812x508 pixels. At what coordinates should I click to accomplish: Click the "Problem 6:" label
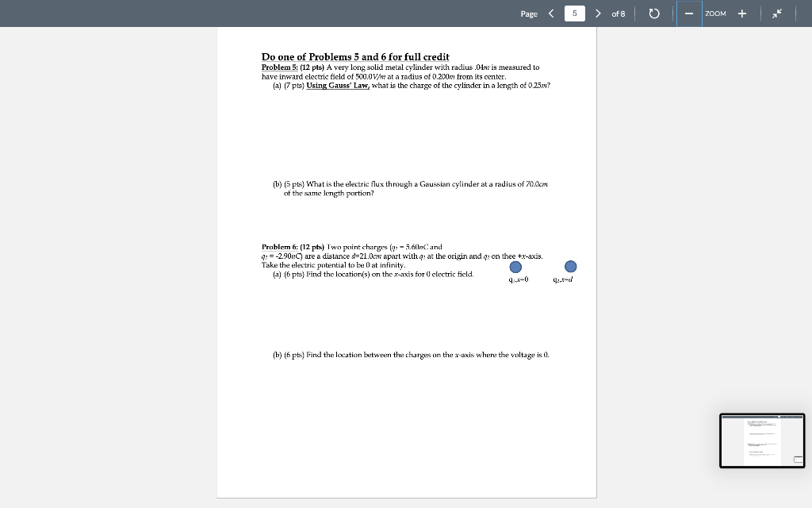pos(280,247)
